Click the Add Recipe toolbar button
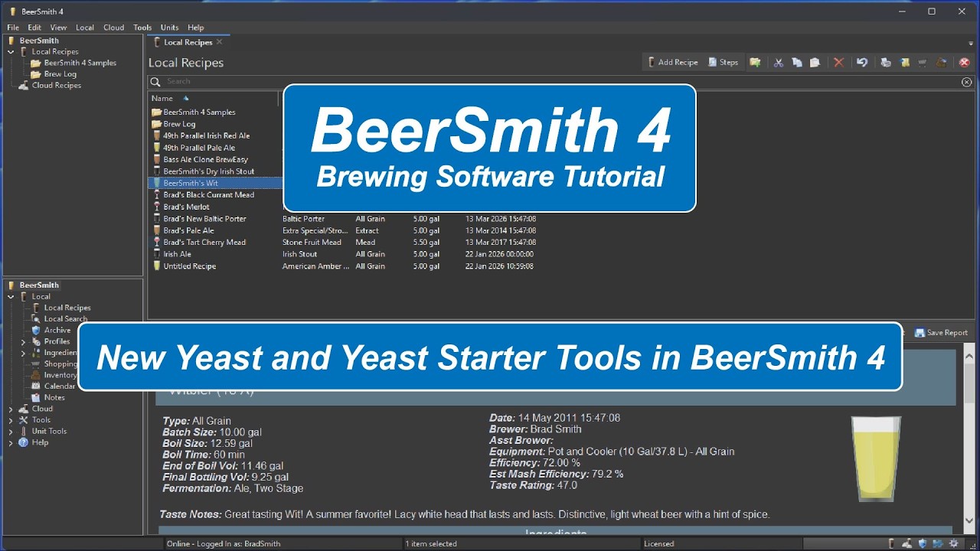980x551 pixels. 673,63
